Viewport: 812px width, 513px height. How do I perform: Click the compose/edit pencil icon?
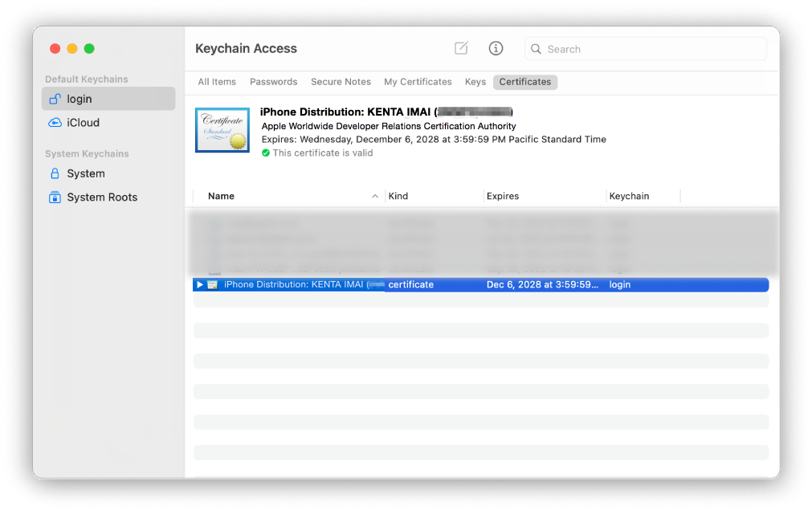pos(461,48)
